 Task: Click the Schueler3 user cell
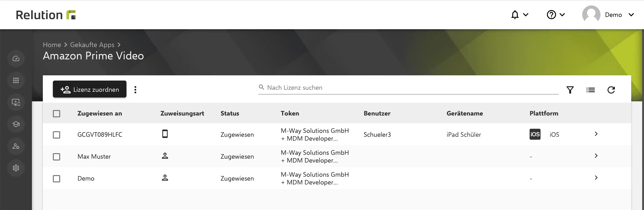pyautogui.click(x=377, y=135)
